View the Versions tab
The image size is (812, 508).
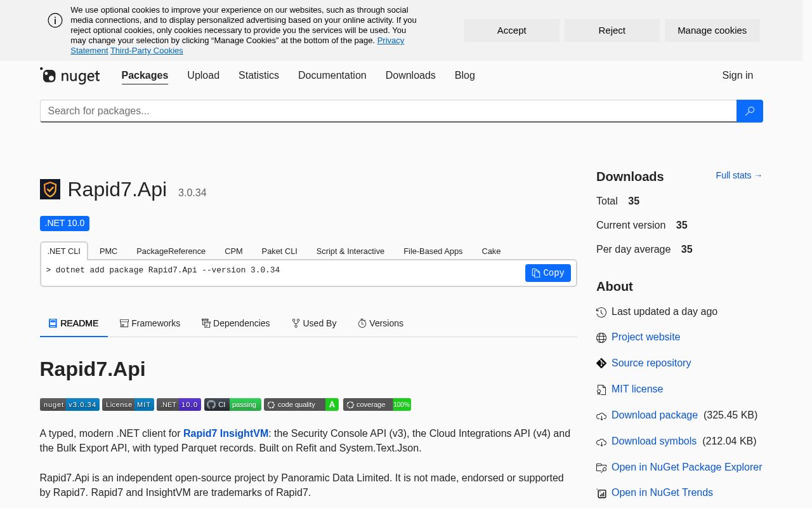[381, 323]
